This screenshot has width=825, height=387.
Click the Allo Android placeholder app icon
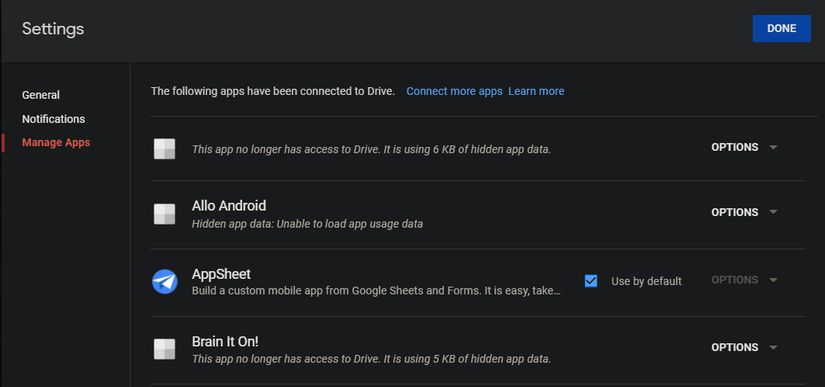[x=165, y=214]
